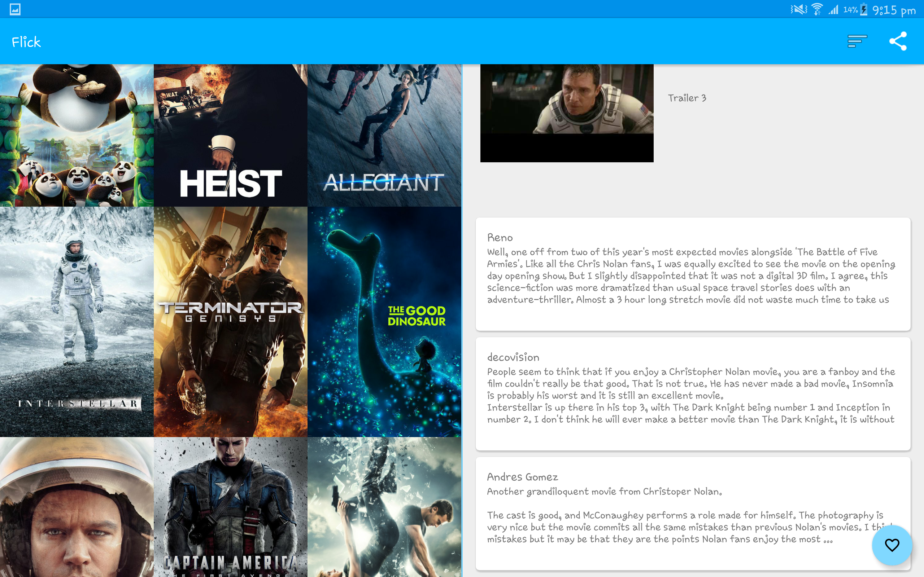Tap the Flick app title
Image resolution: width=924 pixels, height=577 pixels.
26,42
